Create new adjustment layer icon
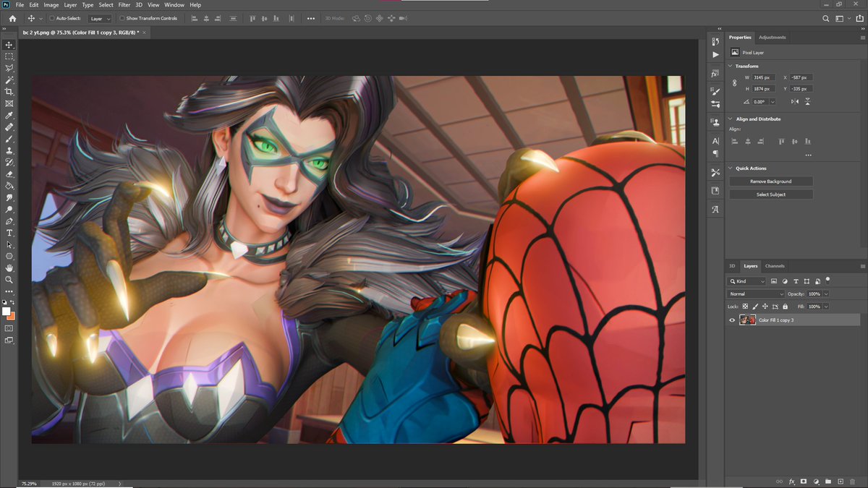Viewport: 868px width, 488px height. click(x=816, y=481)
